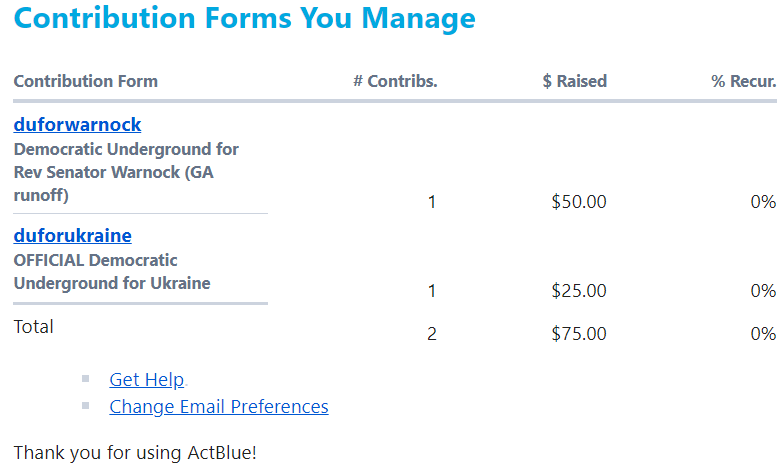Image resolution: width=778 pixels, height=468 pixels.
Task: Click the $50.00 raised amount for duforwarnock
Action: coord(578,202)
